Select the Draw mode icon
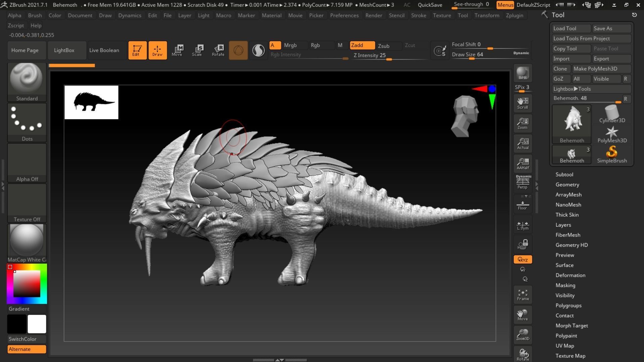 click(x=157, y=50)
